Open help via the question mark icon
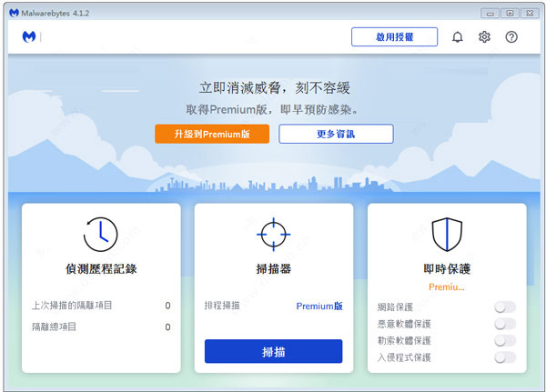The width and height of the screenshot is (546, 392). [x=511, y=37]
